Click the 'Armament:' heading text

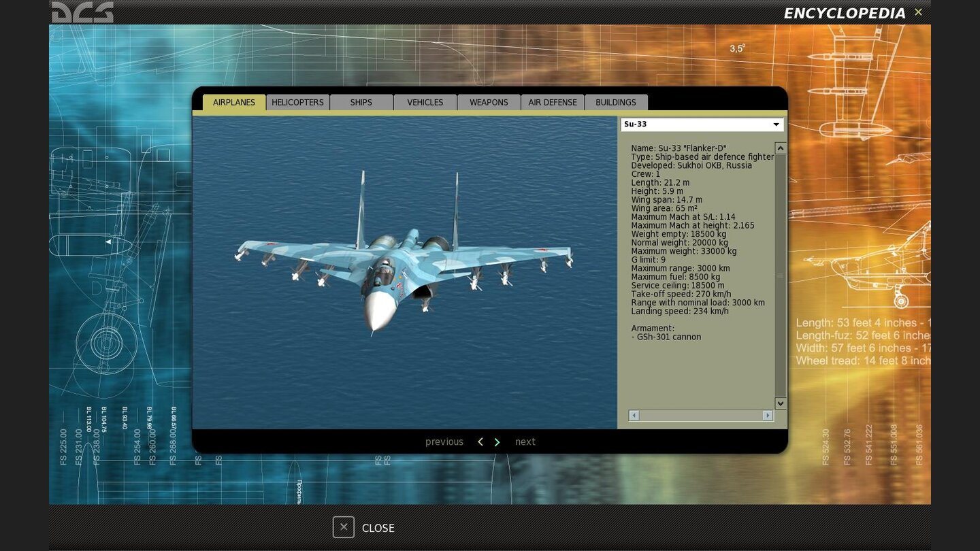click(653, 329)
